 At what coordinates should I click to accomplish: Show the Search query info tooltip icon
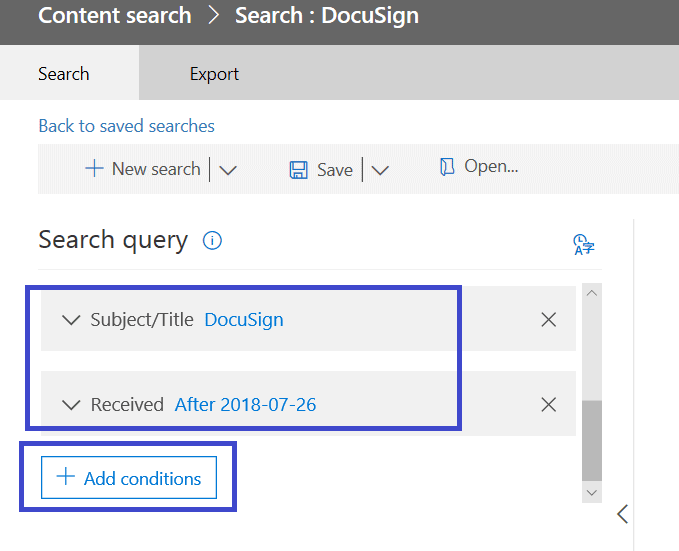(212, 240)
